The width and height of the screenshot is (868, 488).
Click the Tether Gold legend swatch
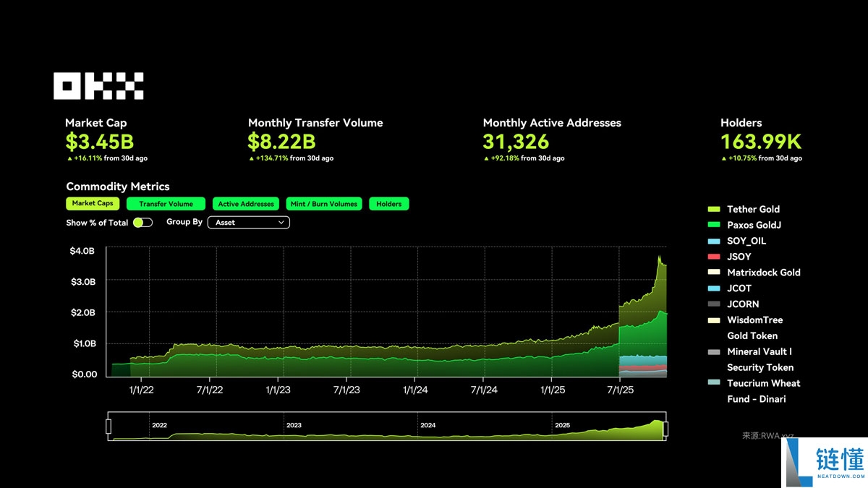[714, 210]
